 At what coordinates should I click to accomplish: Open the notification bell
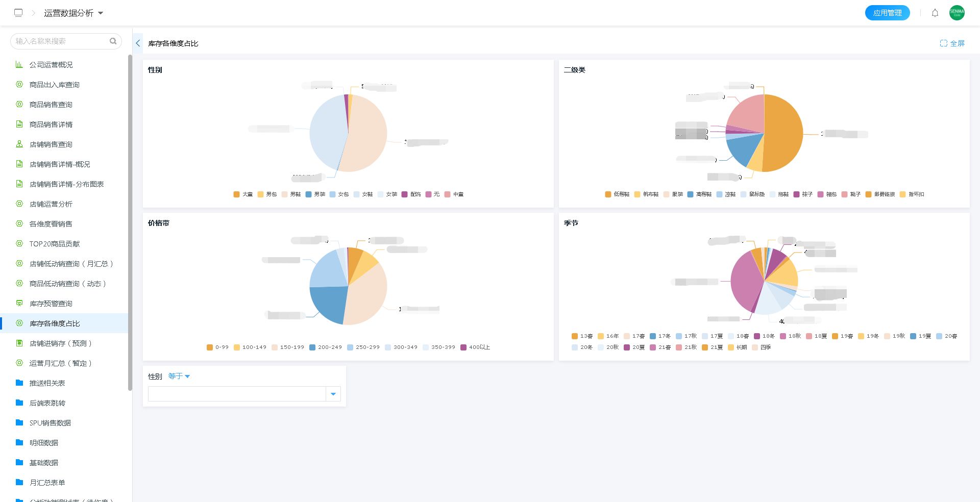click(x=935, y=13)
